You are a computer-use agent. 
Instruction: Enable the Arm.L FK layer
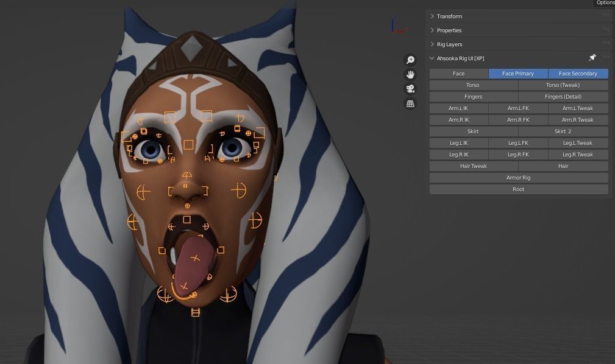pyautogui.click(x=518, y=108)
